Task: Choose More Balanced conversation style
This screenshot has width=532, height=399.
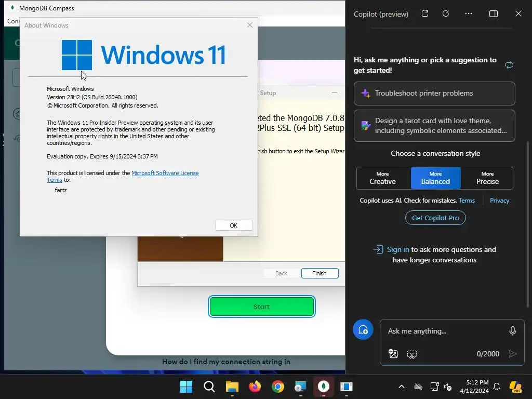Action: [x=436, y=178]
